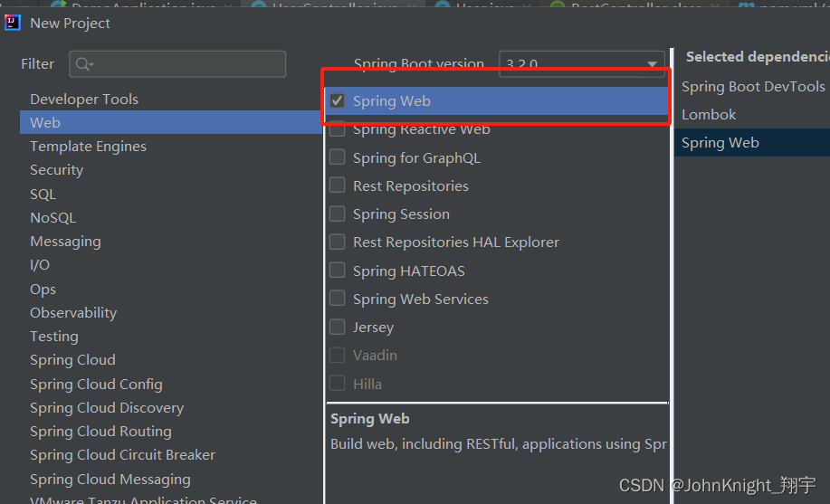Screen dimensions: 830x504
Task: Click the Spring Web description heading
Action: click(369, 419)
